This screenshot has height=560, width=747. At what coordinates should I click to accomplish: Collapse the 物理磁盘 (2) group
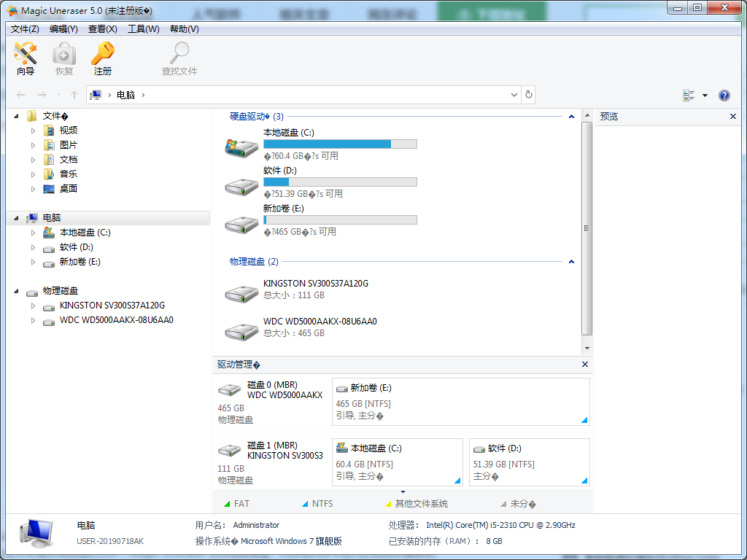[x=571, y=262]
